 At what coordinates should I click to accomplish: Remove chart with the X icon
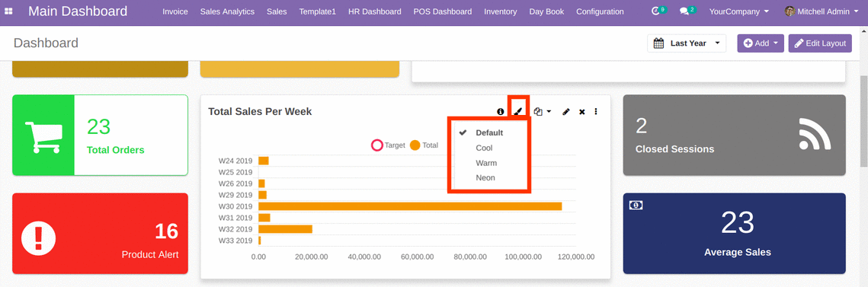click(581, 112)
